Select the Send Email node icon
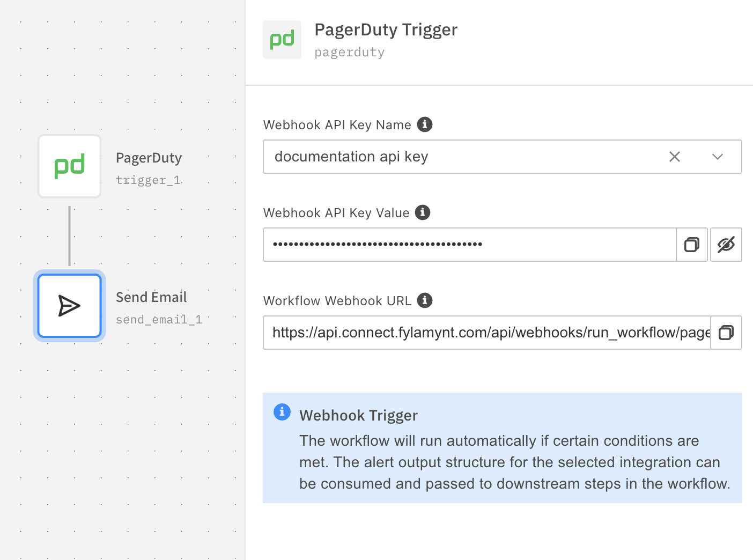The image size is (753, 560). pos(70,306)
